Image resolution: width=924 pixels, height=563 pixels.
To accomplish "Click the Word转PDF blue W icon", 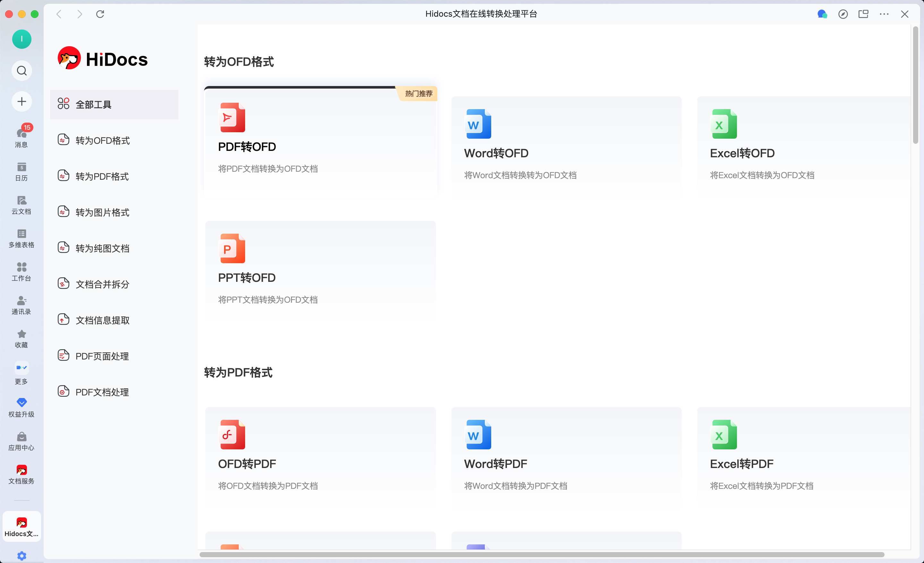I will pyautogui.click(x=478, y=434).
